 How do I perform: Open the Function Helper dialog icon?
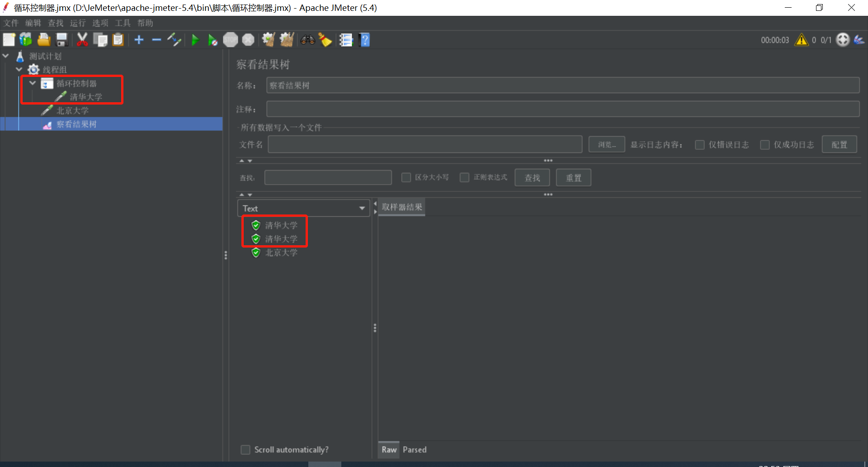[x=346, y=40]
